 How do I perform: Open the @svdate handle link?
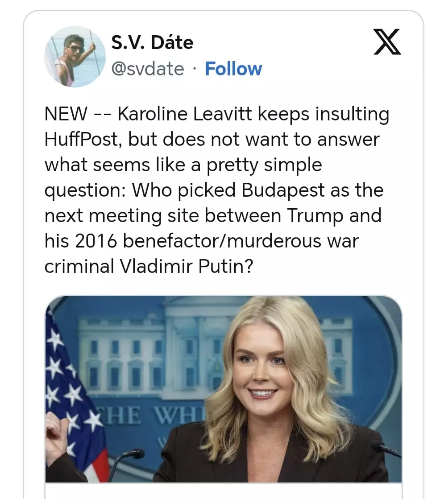tap(148, 69)
